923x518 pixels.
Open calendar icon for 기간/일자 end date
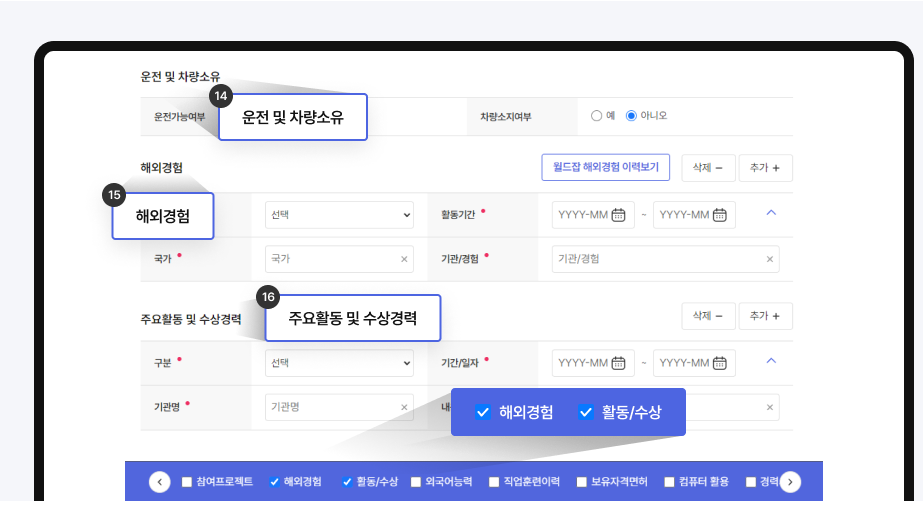click(719, 363)
